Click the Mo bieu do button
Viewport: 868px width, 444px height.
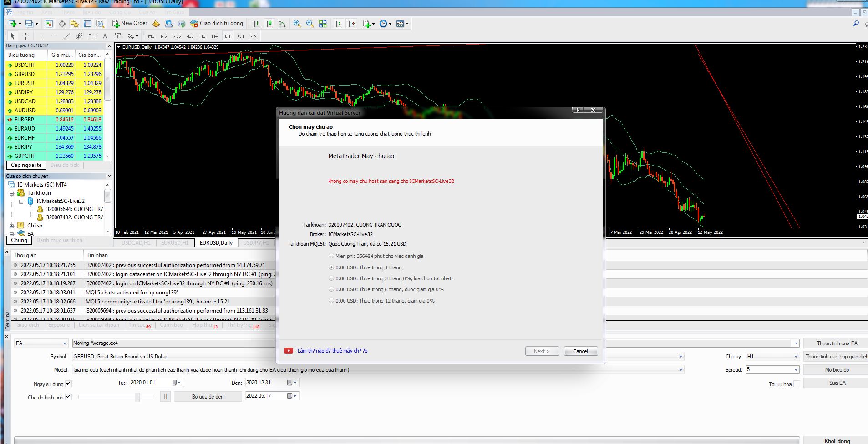pos(837,370)
